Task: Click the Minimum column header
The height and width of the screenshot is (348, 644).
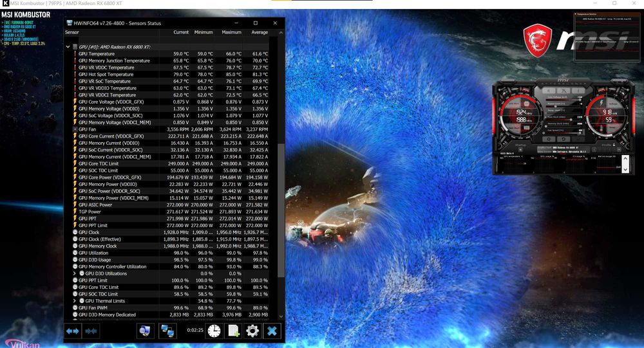Action: [204, 32]
